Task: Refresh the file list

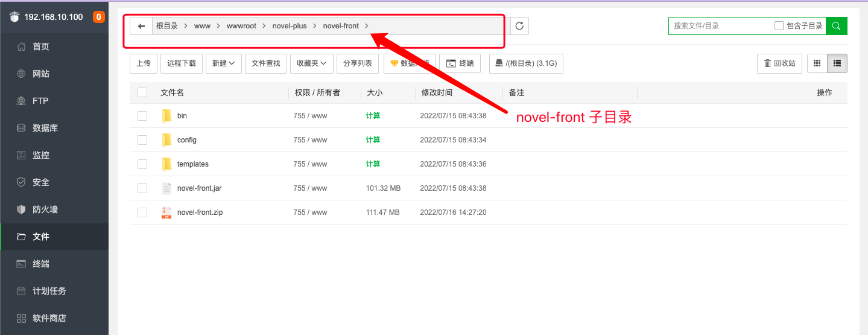Action: tap(519, 26)
